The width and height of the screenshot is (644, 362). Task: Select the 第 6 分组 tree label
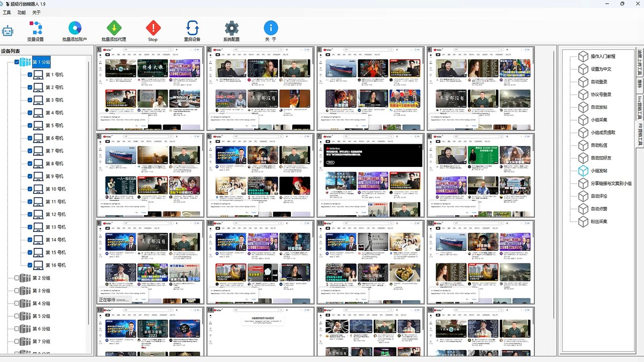(41, 329)
